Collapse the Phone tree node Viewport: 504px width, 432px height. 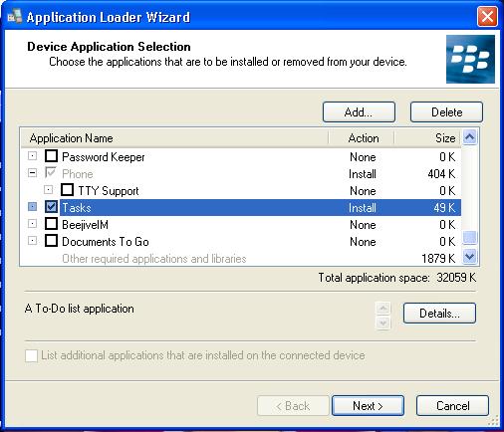(32, 172)
